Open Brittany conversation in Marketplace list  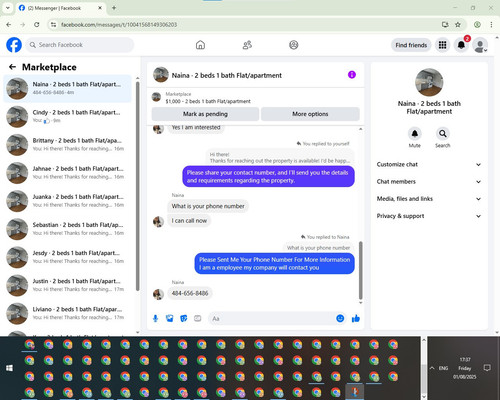coord(68,144)
